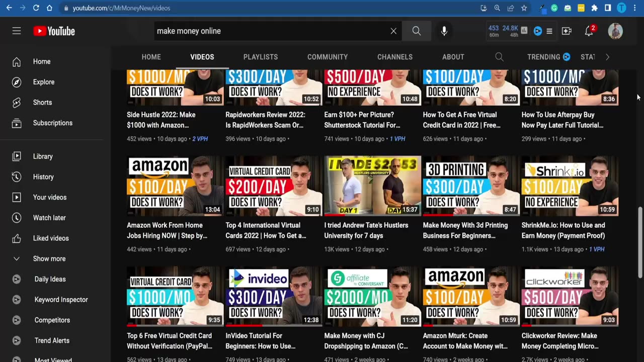Select VIDEOS channel tab
This screenshot has width=644, height=362.
coord(202,57)
